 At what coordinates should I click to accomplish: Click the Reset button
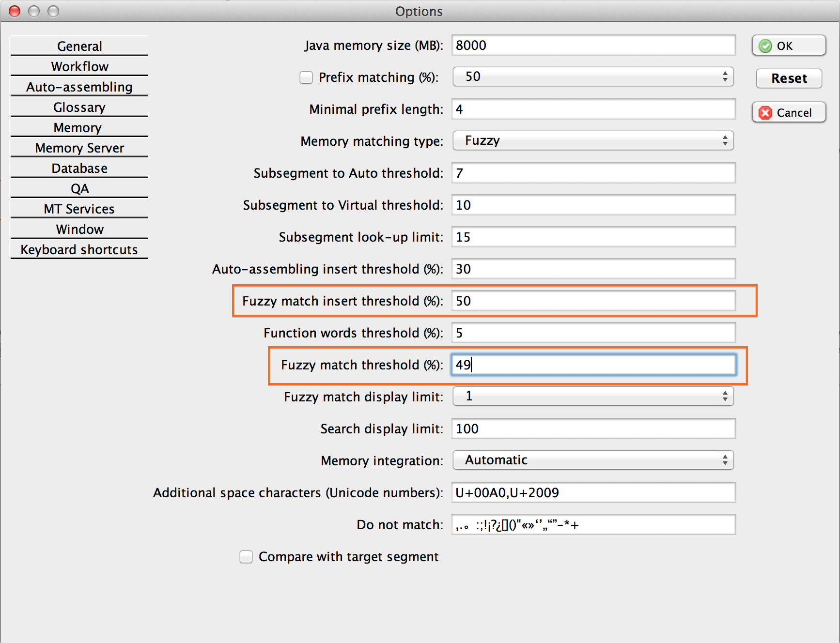coord(788,78)
